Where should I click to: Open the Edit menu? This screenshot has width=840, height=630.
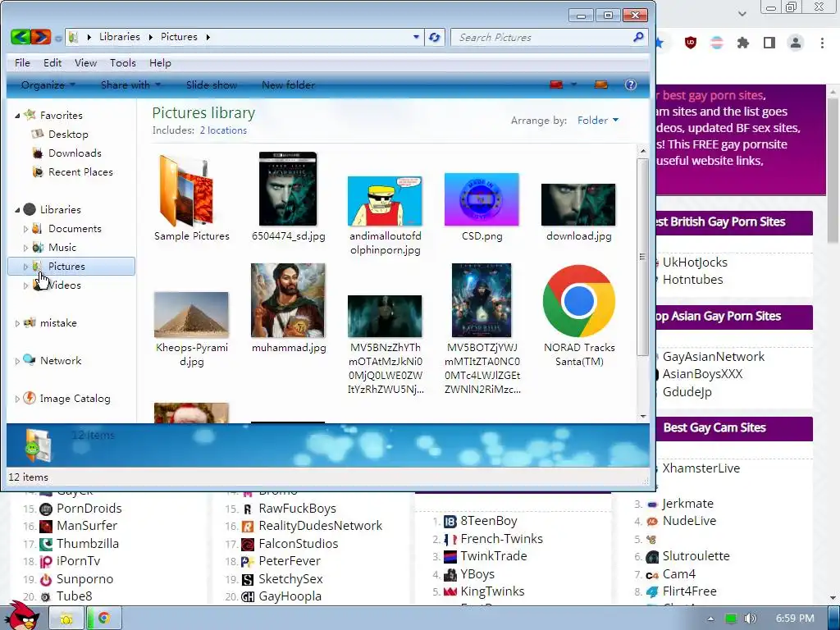pyautogui.click(x=52, y=63)
